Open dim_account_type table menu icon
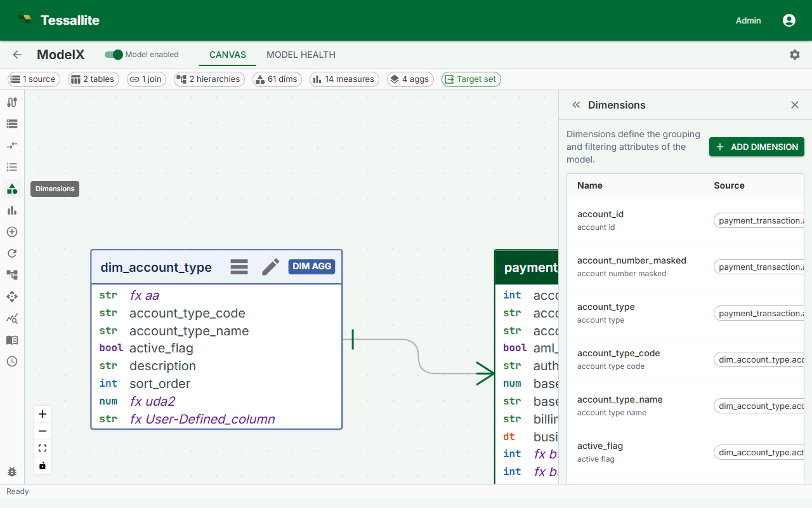Viewport: 812px width, 508px height. pyautogui.click(x=239, y=267)
